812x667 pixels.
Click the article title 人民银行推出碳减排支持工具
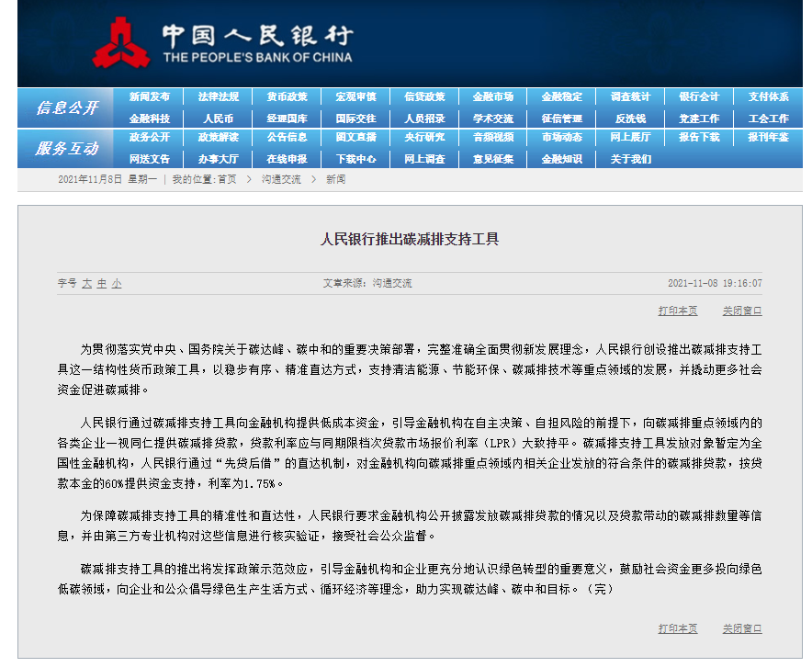[409, 239]
